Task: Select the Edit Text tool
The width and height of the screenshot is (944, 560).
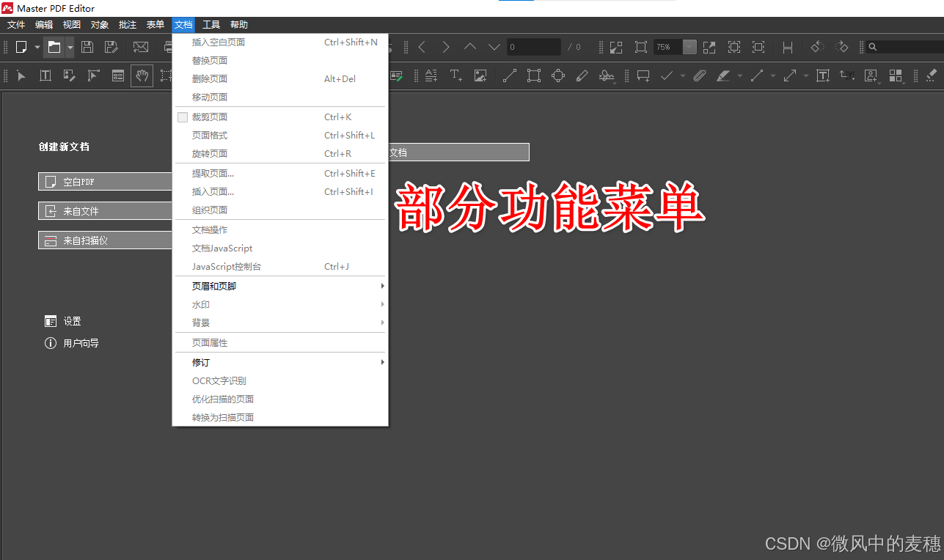Action: click(45, 75)
